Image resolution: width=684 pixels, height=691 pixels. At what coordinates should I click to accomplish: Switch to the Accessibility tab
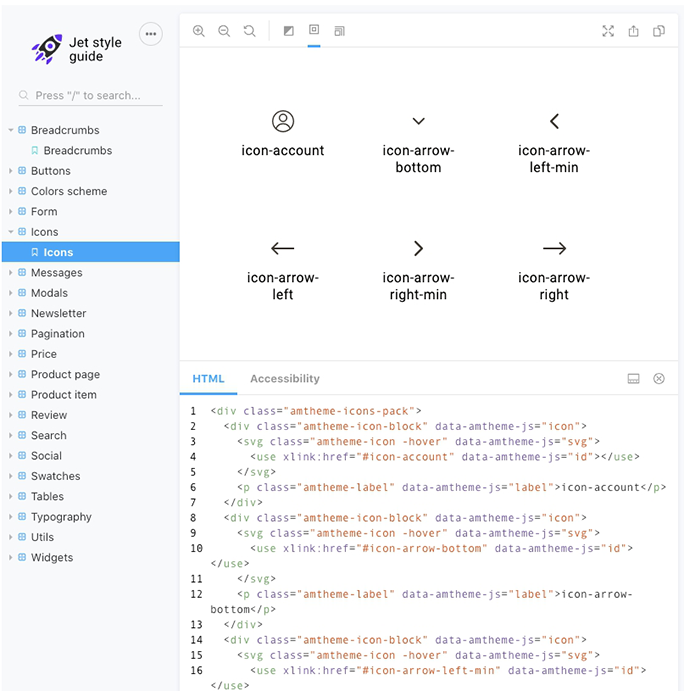click(x=285, y=379)
